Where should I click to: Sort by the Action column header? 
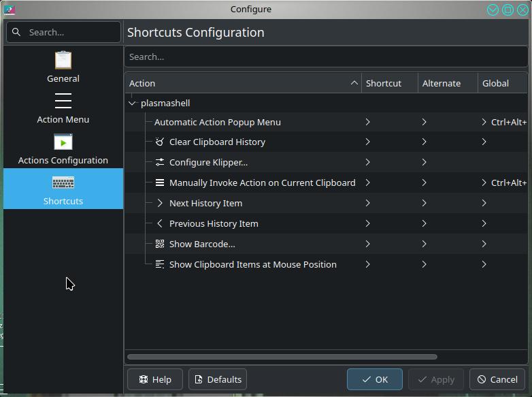click(x=243, y=83)
